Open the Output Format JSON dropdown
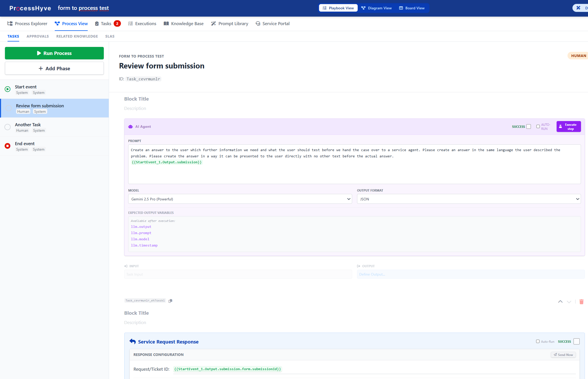This screenshot has height=379, width=588. point(469,199)
